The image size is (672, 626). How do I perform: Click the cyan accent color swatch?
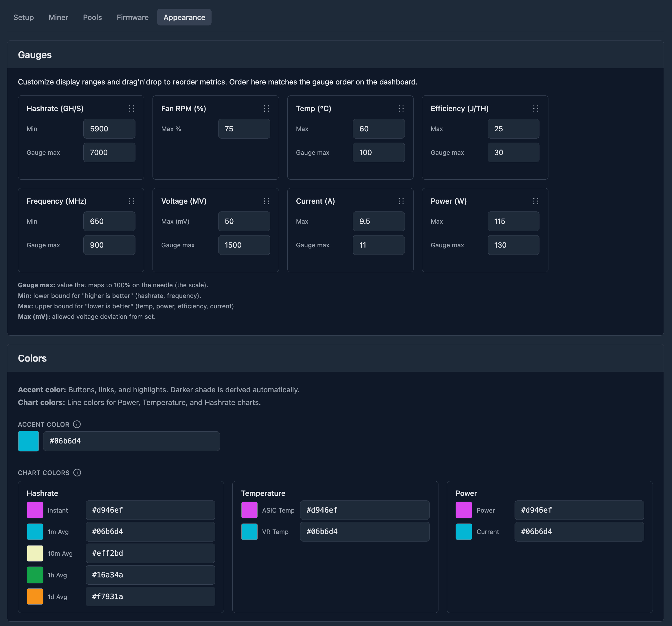click(28, 441)
